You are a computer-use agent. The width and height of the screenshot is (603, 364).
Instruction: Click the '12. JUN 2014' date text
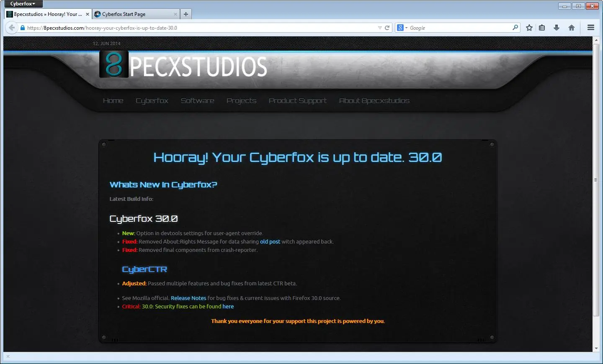point(106,44)
